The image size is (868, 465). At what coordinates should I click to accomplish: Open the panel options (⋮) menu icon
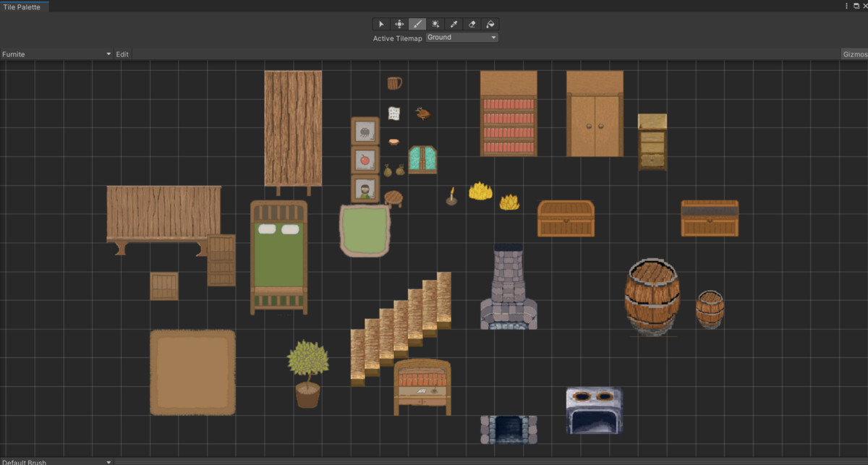[x=846, y=6]
